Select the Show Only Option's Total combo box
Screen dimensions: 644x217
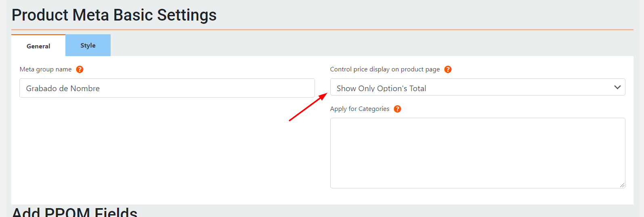[478, 87]
